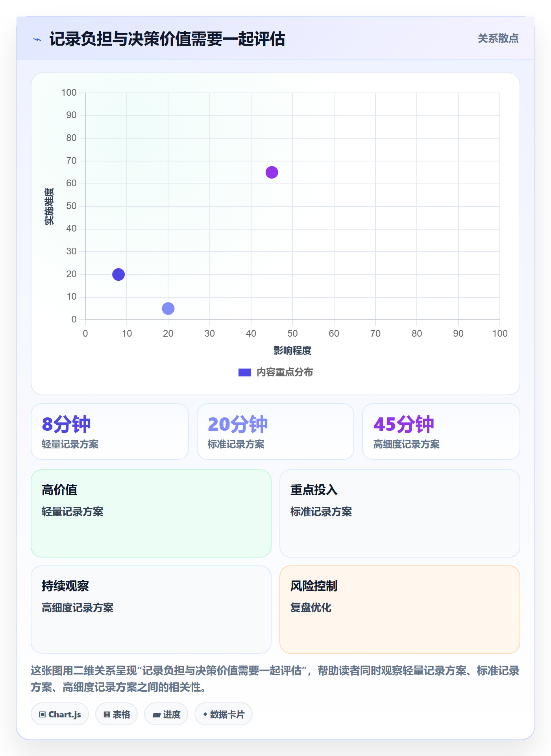Select the 20分钟 标准记录方案 stat card

[275, 432]
